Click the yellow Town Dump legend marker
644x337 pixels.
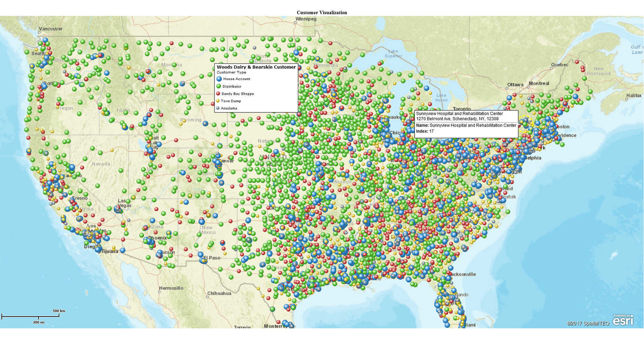click(218, 101)
